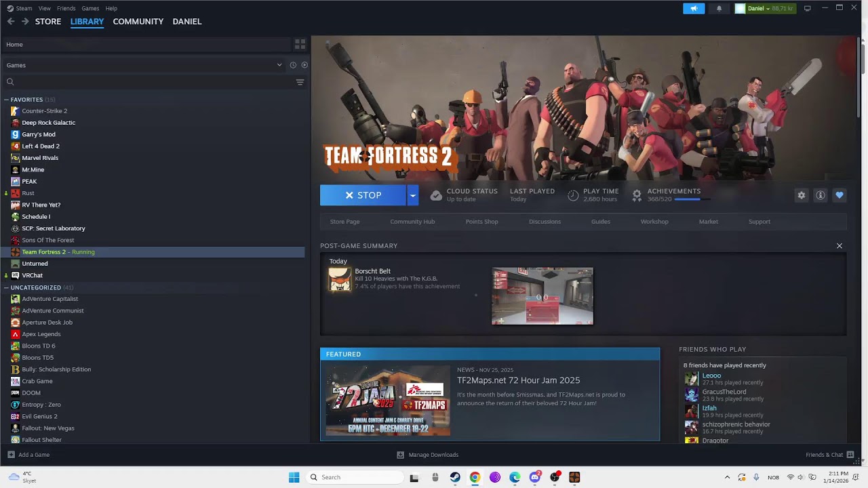Open the Community Hub link
This screenshot has height=488, width=868.
412,222
